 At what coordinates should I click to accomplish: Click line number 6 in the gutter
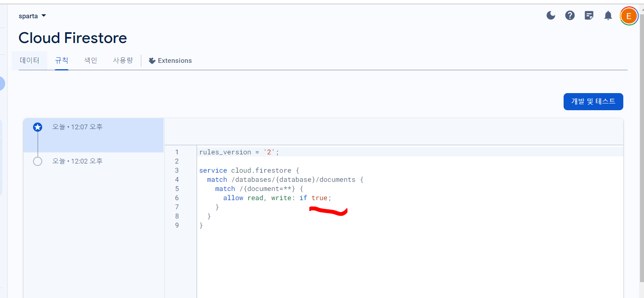click(177, 198)
